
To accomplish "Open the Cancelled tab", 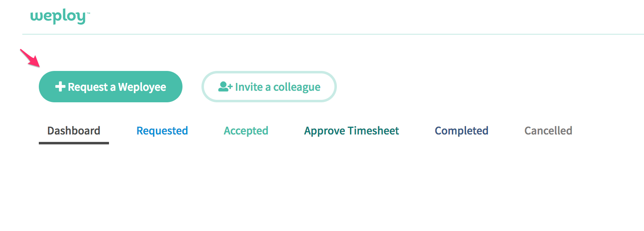I will pos(548,131).
